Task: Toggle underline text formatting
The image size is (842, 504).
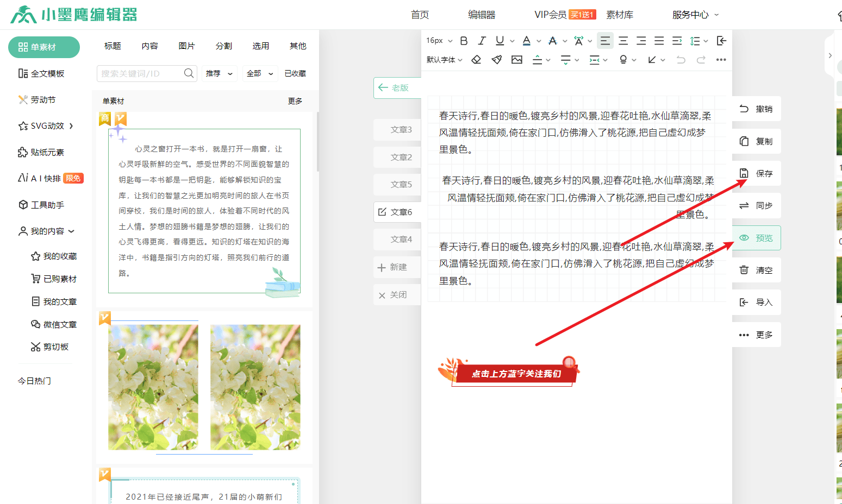Action: pyautogui.click(x=500, y=41)
